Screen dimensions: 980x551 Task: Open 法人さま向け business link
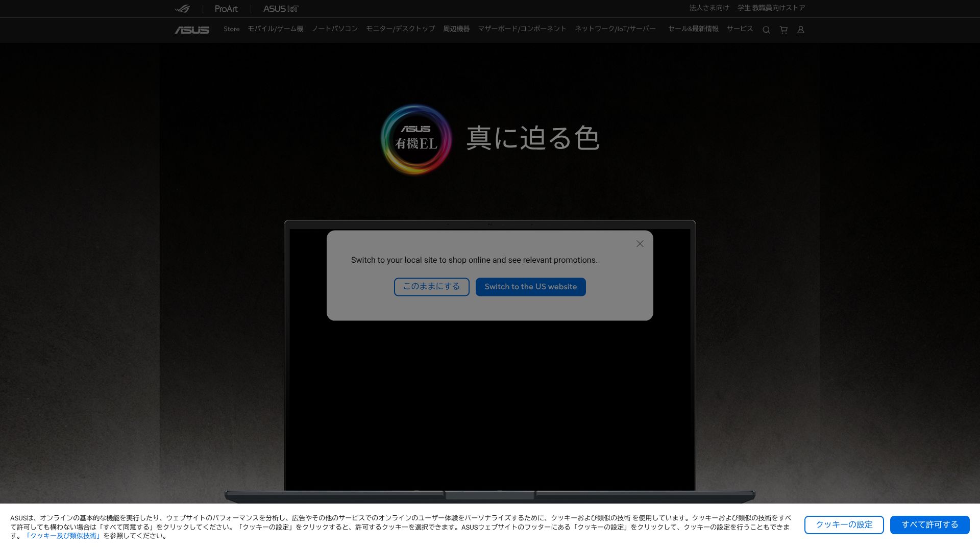coord(709,8)
